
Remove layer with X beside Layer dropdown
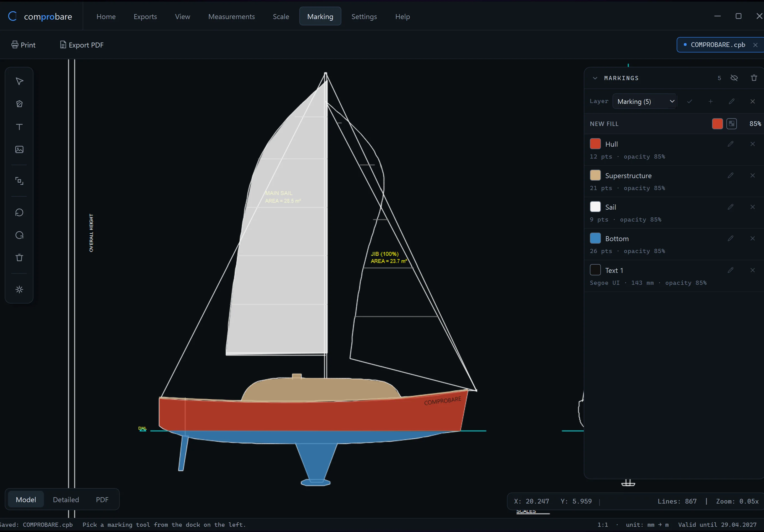click(x=753, y=101)
